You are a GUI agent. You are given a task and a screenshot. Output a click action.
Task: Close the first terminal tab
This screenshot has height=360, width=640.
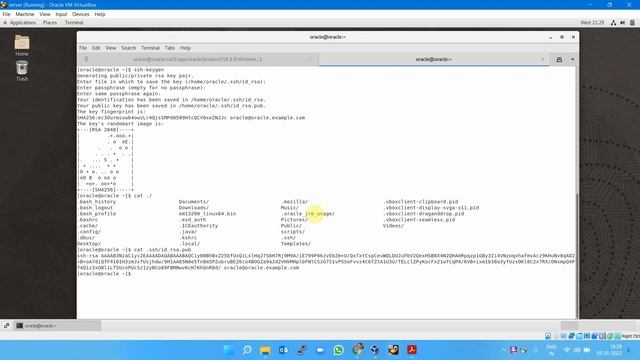coord(309,60)
